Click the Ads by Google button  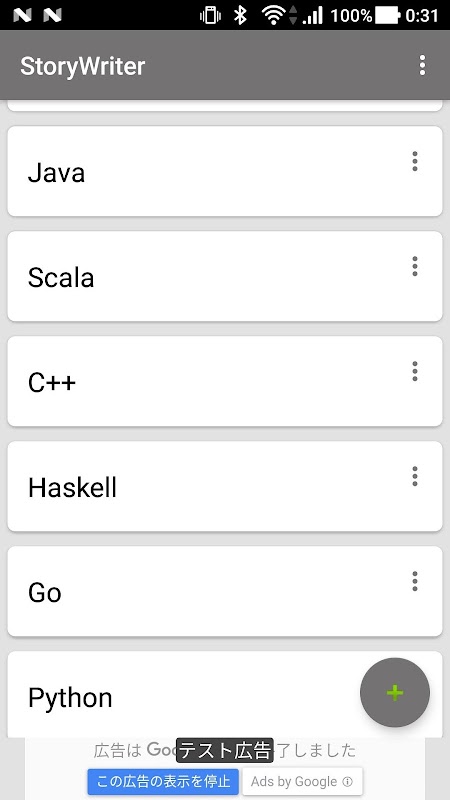(302, 782)
